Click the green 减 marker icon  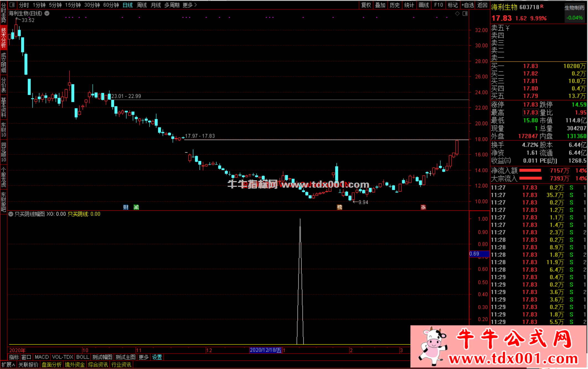click(136, 207)
